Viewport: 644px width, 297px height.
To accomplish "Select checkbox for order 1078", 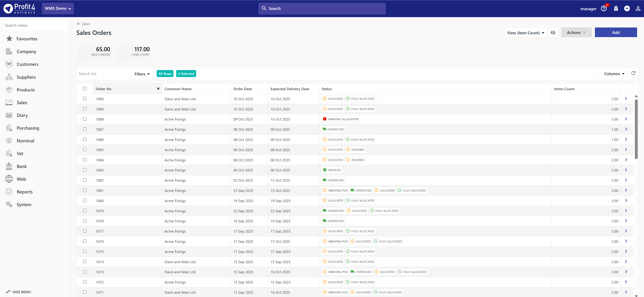I will [85, 221].
